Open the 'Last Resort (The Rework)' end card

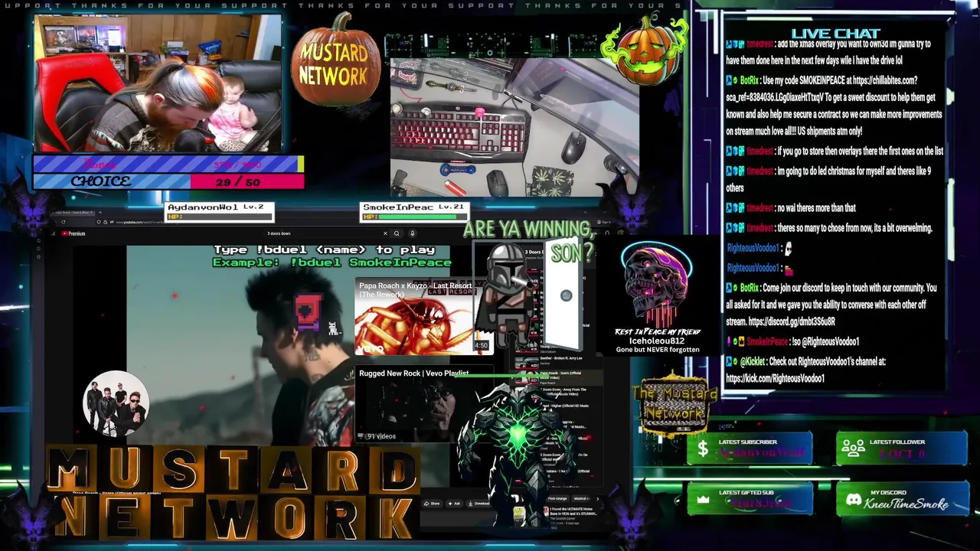(423, 315)
